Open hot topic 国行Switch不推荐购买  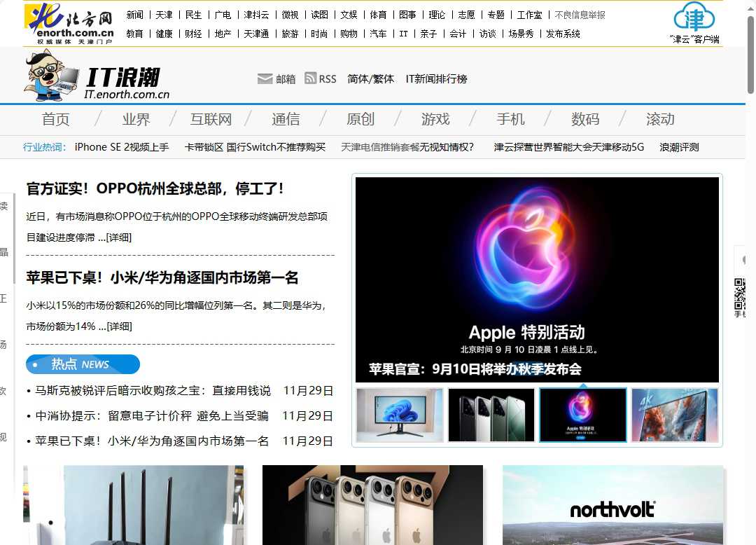276,147
